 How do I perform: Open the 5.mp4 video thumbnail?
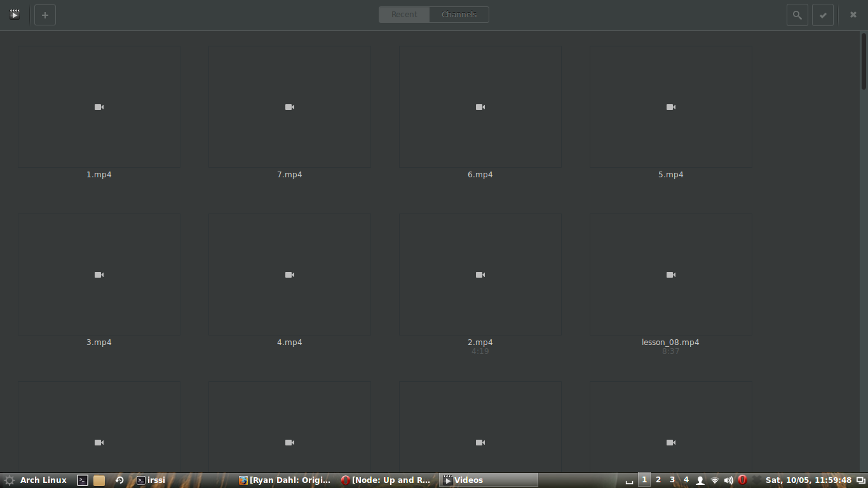pos(671,107)
